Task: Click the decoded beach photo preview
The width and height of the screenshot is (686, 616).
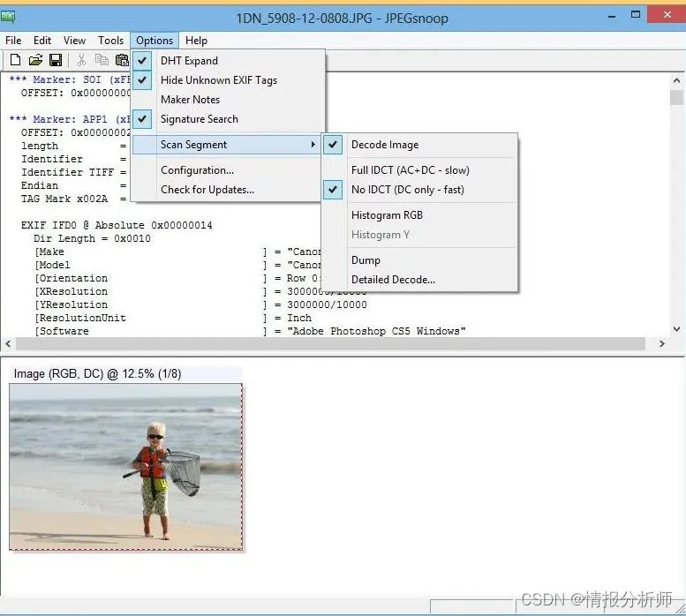Action: [125, 467]
